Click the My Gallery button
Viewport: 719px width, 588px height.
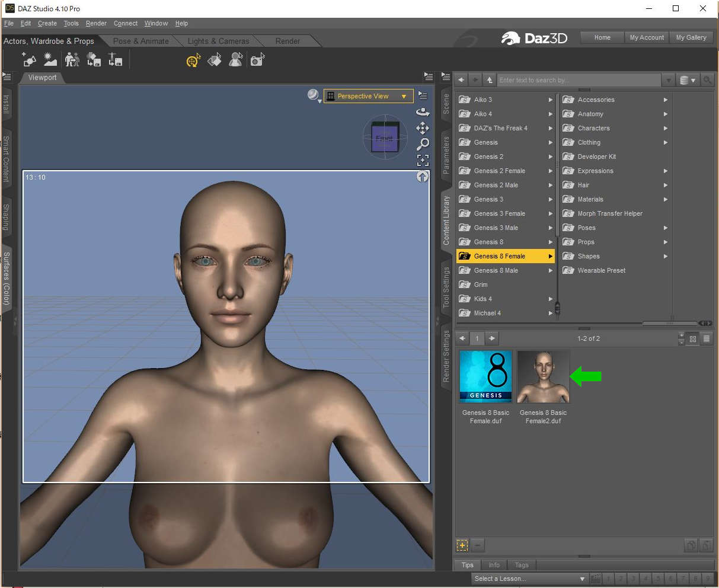point(691,37)
